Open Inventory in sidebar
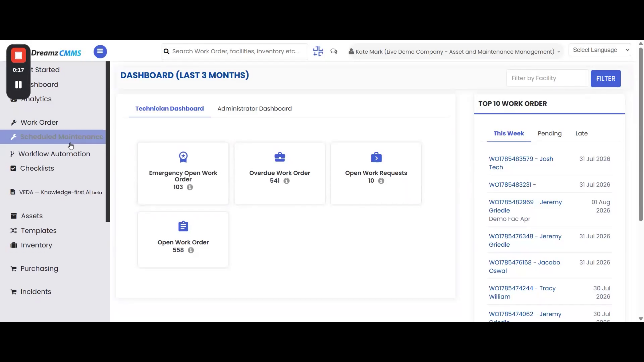The image size is (644, 362). point(36,245)
